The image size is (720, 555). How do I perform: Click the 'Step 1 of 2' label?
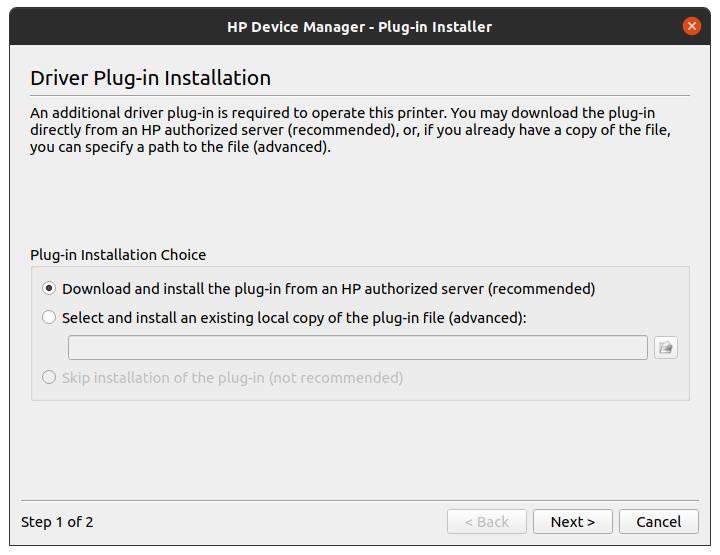[x=57, y=522]
